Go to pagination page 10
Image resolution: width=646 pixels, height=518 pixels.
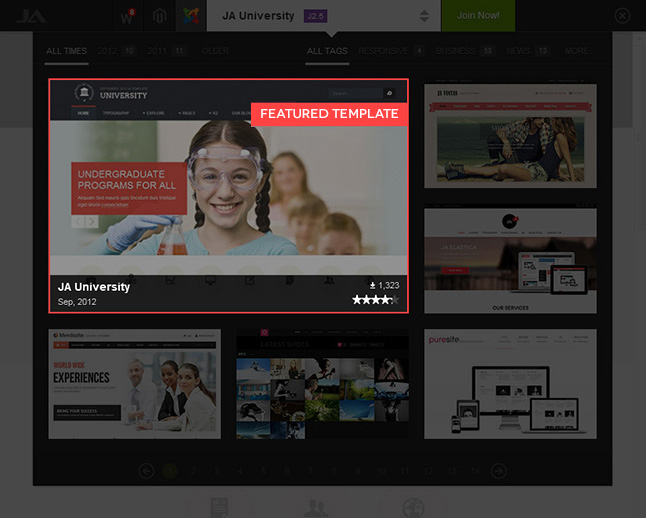pos(382,471)
